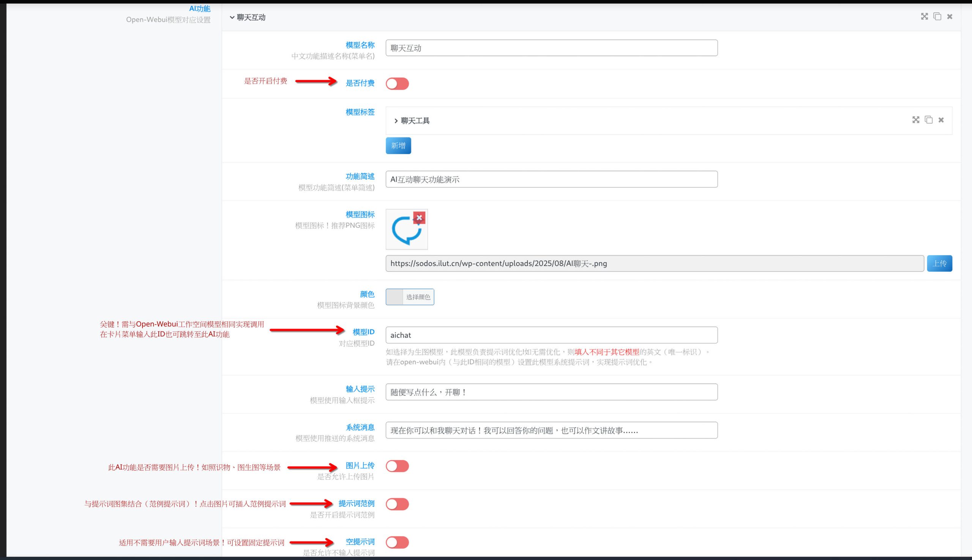Click the expand icon of the 聊天工具 tag
Screen dimensions: 972x560
pyautogui.click(x=915, y=120)
